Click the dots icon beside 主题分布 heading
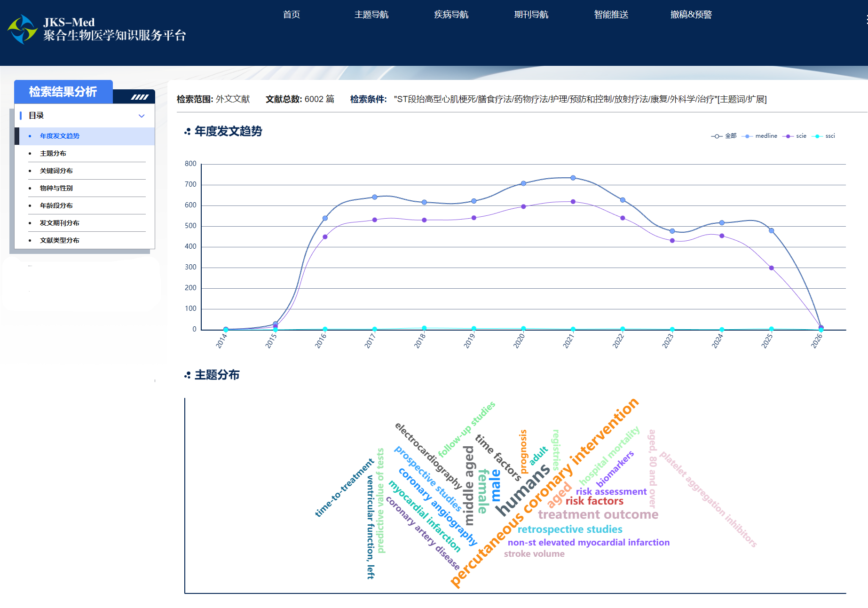The height and width of the screenshot is (608, 868). 187,375
